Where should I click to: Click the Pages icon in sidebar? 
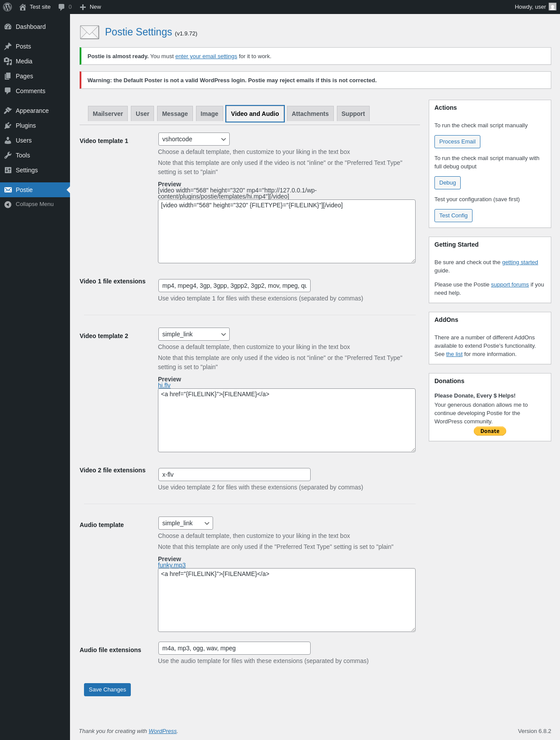coord(8,76)
